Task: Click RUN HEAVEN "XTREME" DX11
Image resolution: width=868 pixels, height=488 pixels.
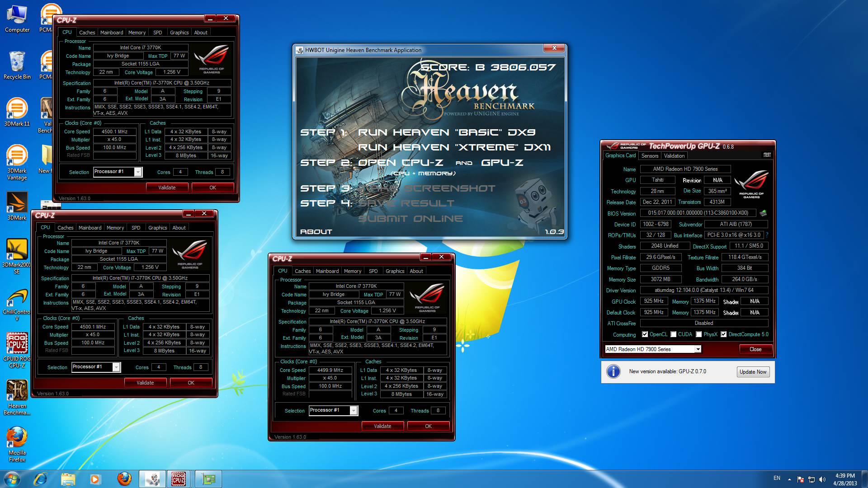Action: [454, 147]
